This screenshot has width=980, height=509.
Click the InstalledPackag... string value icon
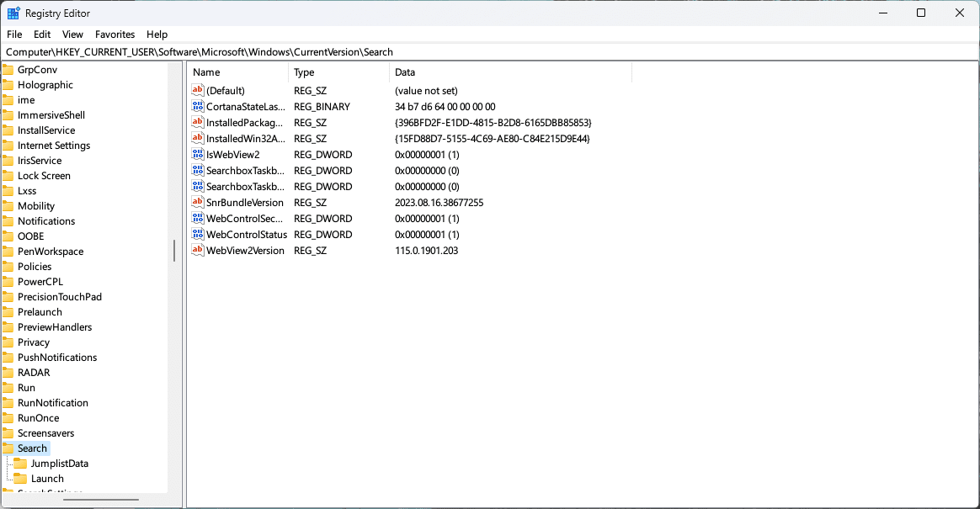pos(198,122)
